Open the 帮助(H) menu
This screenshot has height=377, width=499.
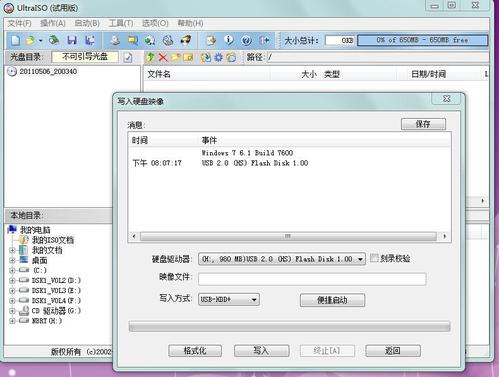pos(190,23)
